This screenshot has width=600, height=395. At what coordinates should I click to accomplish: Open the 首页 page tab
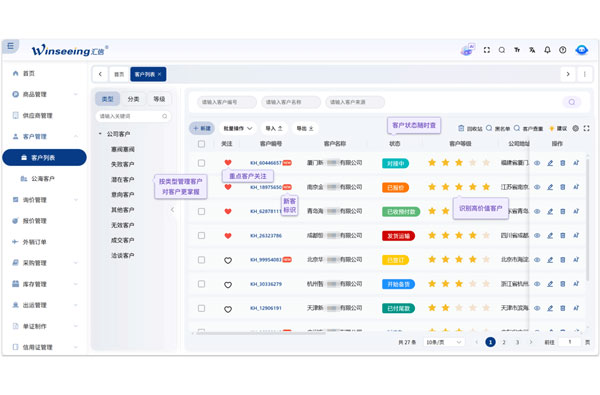[119, 74]
